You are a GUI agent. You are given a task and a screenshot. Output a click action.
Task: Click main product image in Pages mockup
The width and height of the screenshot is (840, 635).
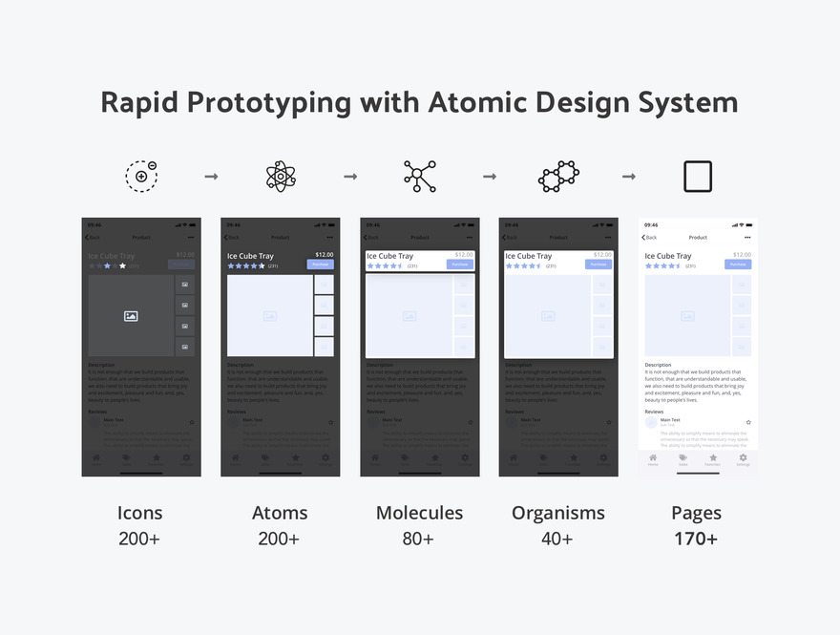tap(687, 316)
